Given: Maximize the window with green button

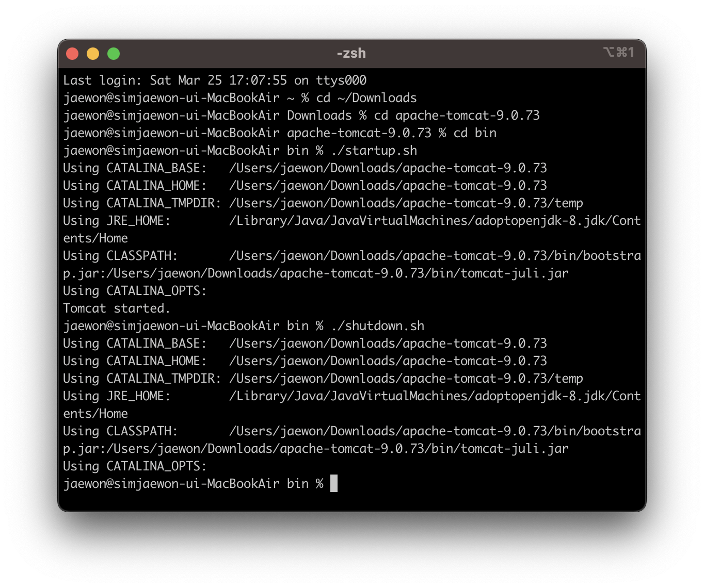Looking at the screenshot, I should (x=114, y=54).
